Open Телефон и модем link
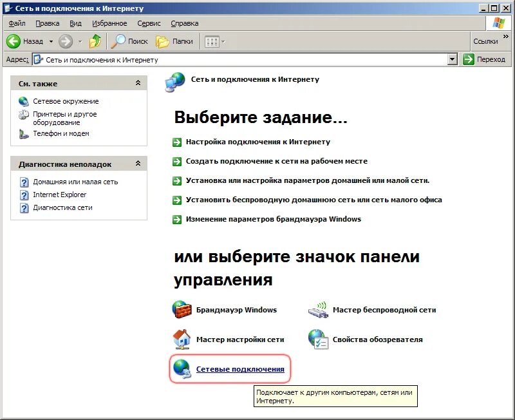The width and height of the screenshot is (515, 420). point(61,133)
